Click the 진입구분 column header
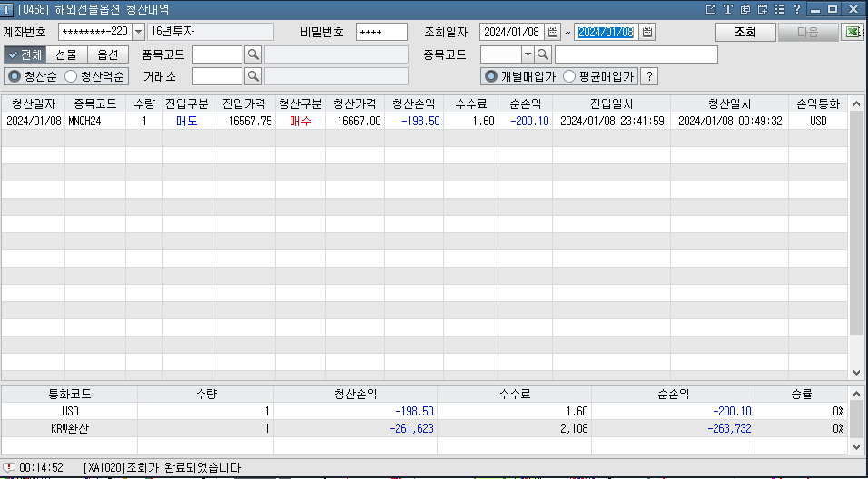The width and height of the screenshot is (868, 479). [x=187, y=104]
